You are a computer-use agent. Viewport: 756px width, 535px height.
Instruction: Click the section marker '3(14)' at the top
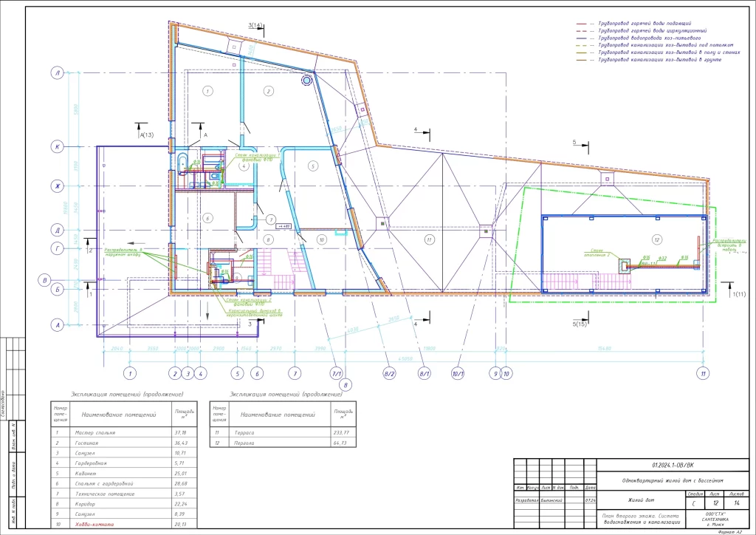pos(255,26)
